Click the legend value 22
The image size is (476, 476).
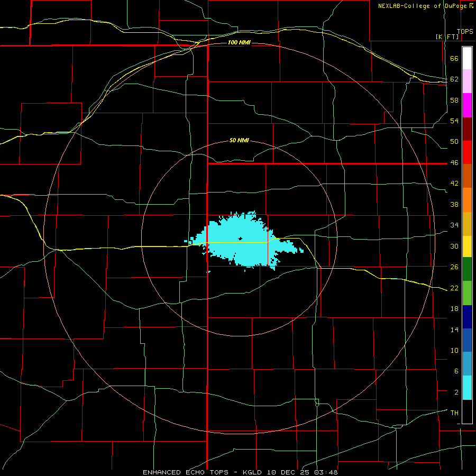454,288
